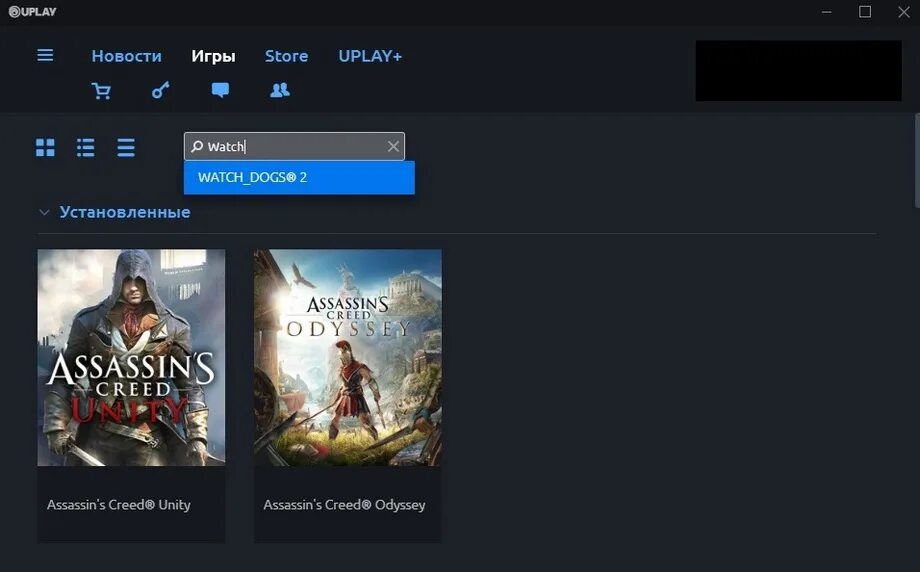Open the chat messages icon
The height and width of the screenshot is (572, 920).
point(220,90)
